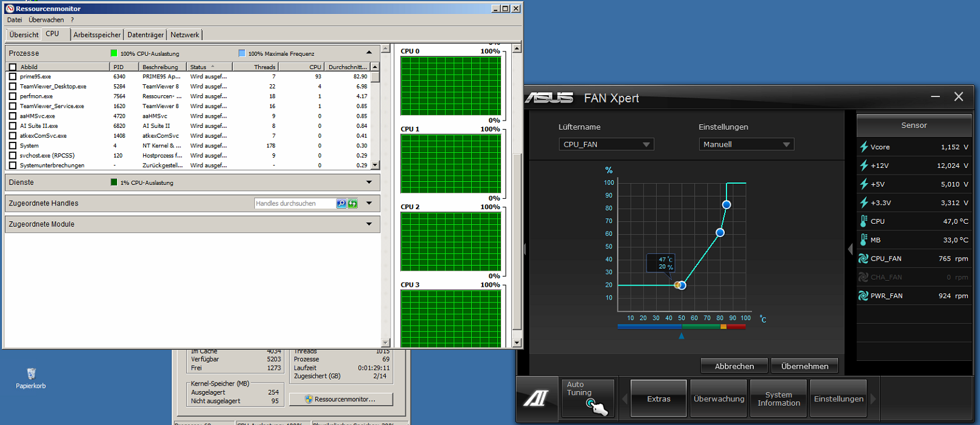Viewport: 980px width, 425px height.
Task: Sort processes by Status column
Action: coord(209,67)
